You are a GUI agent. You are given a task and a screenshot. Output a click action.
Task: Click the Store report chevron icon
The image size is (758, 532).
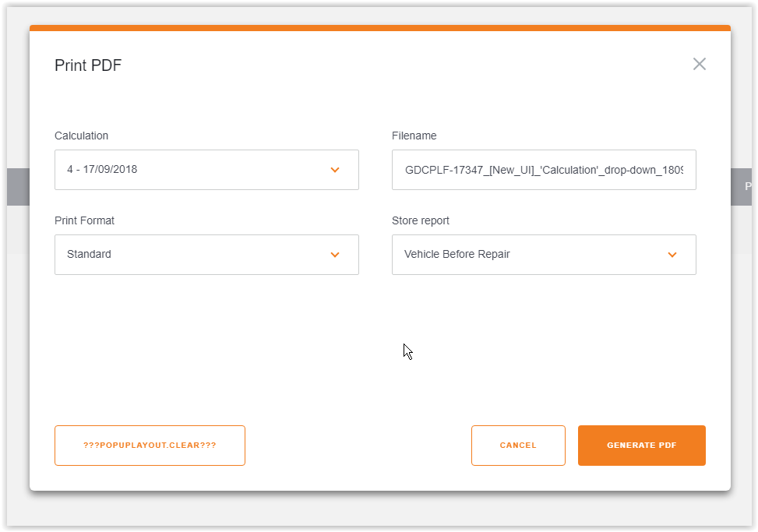click(x=672, y=255)
